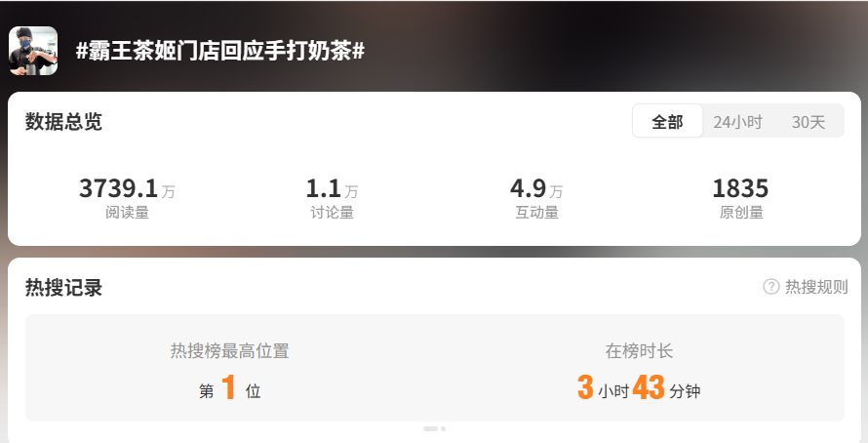Select the 全部 time range tab

[x=668, y=121]
